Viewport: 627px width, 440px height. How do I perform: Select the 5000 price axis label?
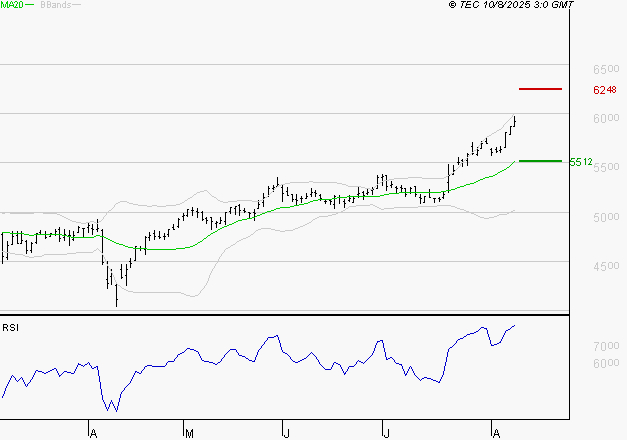coord(606,217)
